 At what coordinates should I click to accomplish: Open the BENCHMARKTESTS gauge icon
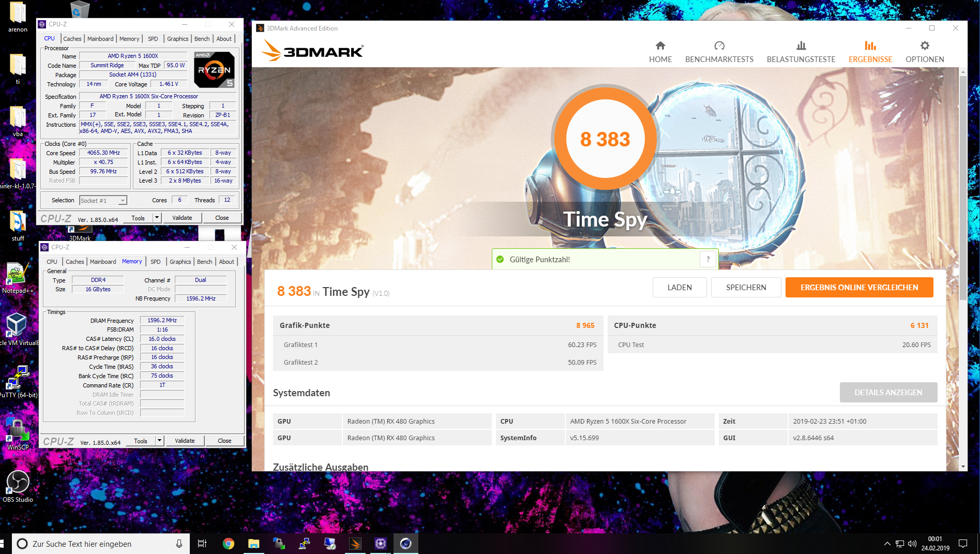pyautogui.click(x=719, y=46)
